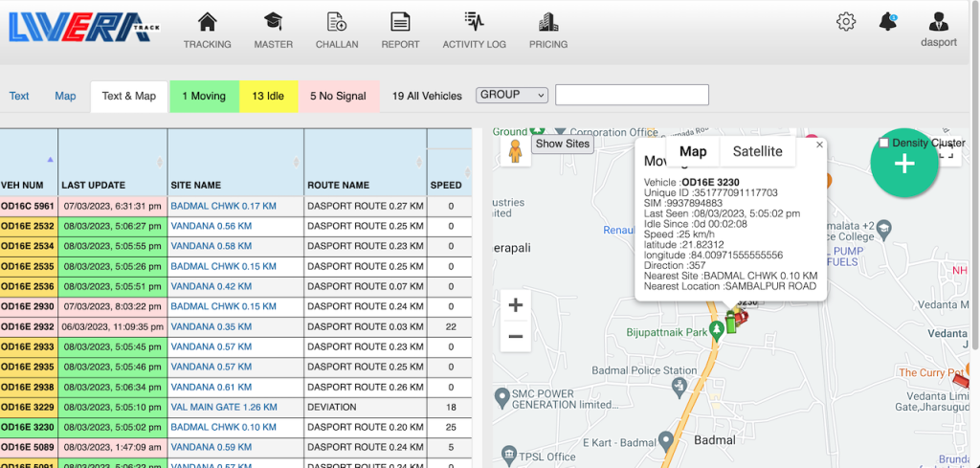980x468 pixels.
Task: Open the Master graduation cap icon
Action: (273, 22)
